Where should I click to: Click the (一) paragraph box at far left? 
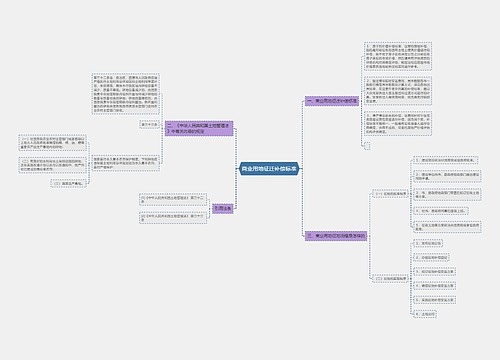pyautogui.click(x=52, y=143)
